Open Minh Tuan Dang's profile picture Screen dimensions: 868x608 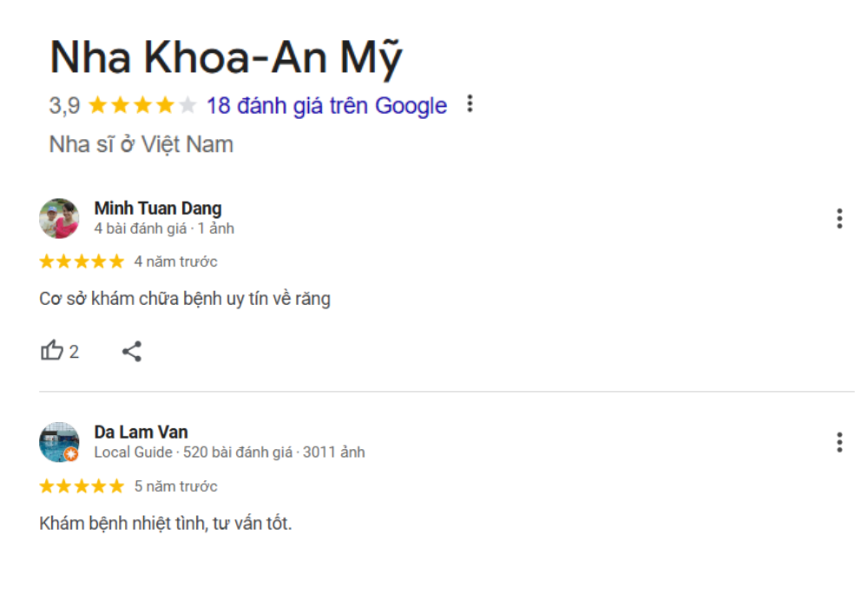(59, 218)
